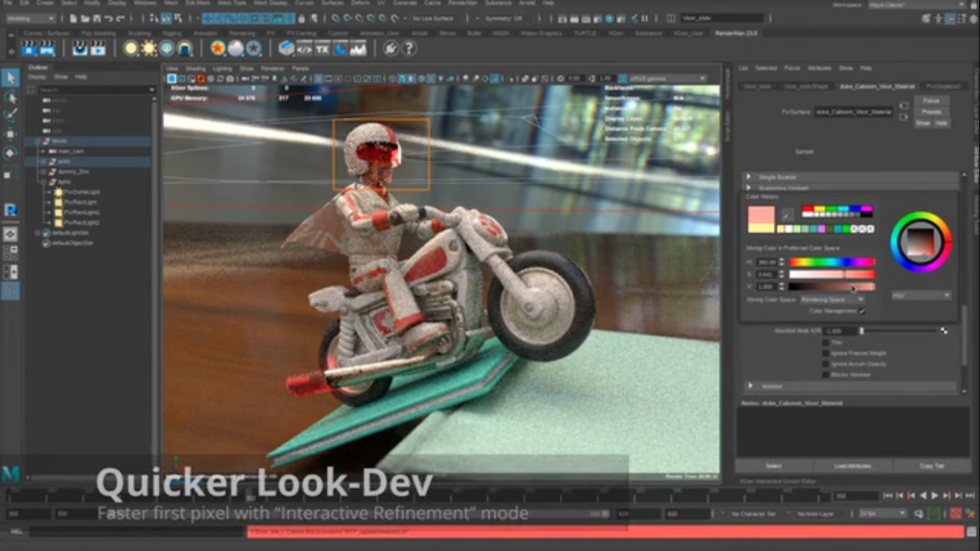Toggle the magnet icon left of No Live Surface
Viewport: 980px width, 551px height.
click(395, 19)
